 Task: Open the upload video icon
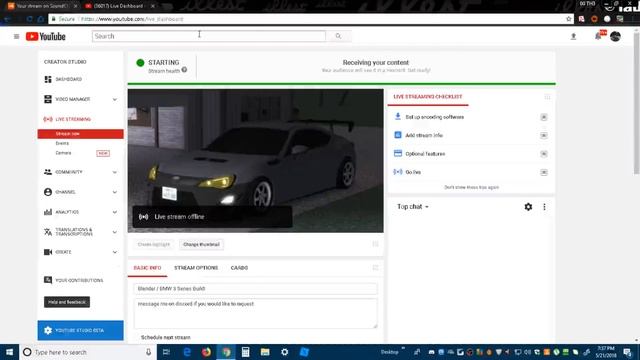(x=573, y=36)
